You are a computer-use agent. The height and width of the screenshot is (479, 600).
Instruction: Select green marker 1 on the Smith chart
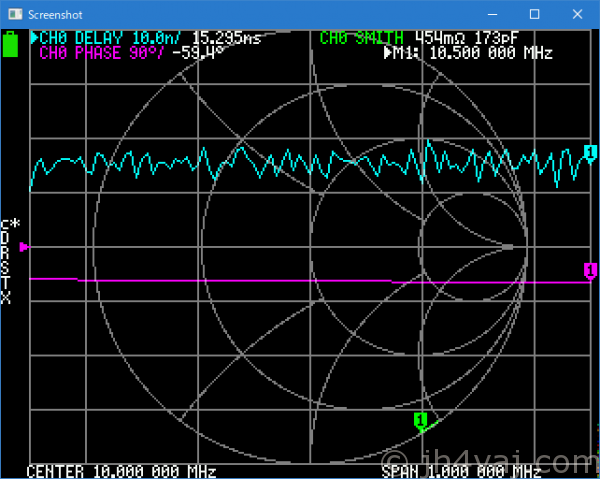pos(421,420)
